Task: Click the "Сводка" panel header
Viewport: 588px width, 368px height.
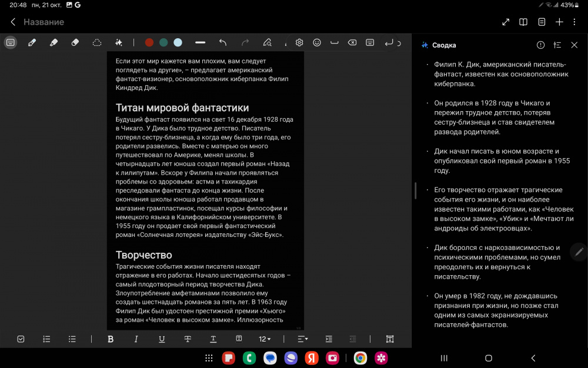Action: click(x=444, y=45)
